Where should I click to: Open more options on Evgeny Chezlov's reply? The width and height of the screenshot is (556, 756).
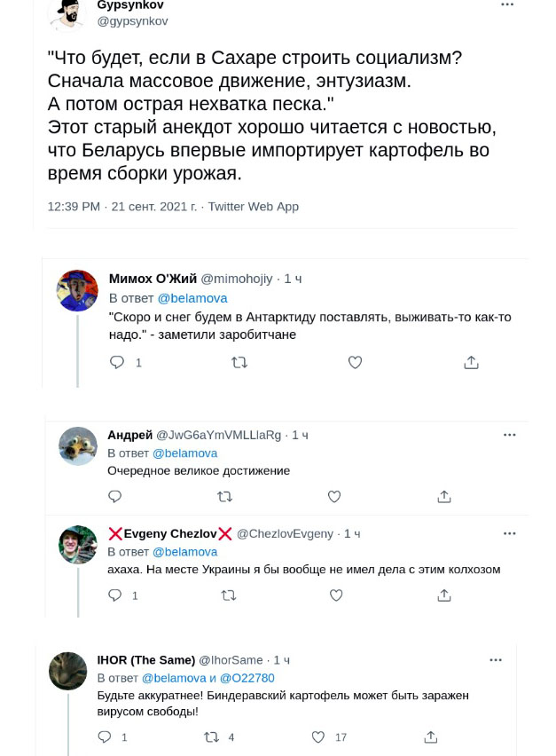point(510,533)
